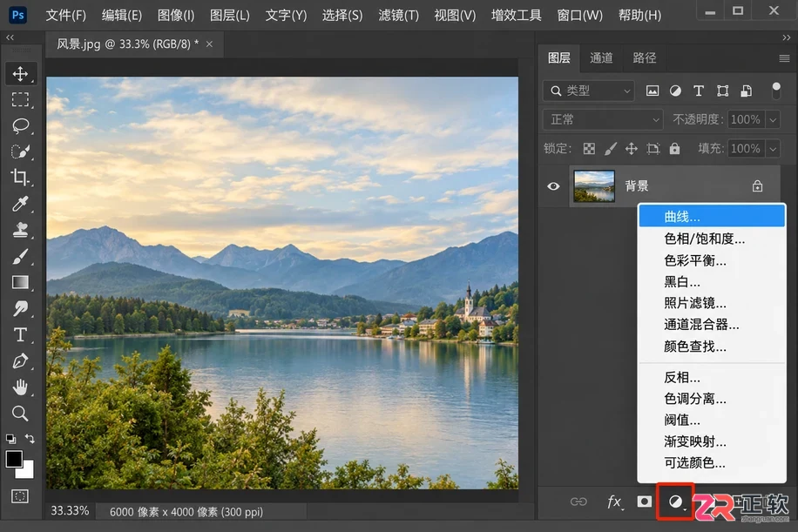798x532 pixels.
Task: Select the Zoom tool
Action: coord(20,414)
